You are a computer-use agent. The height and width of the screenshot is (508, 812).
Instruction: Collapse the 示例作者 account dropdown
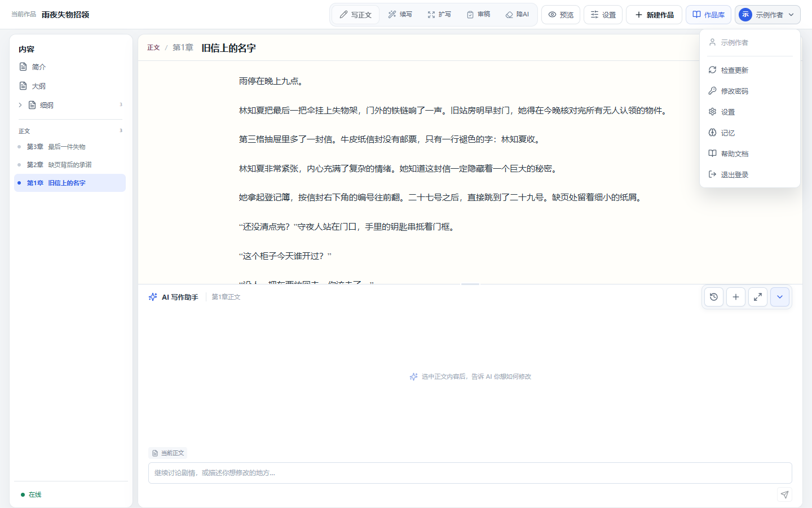(768, 15)
